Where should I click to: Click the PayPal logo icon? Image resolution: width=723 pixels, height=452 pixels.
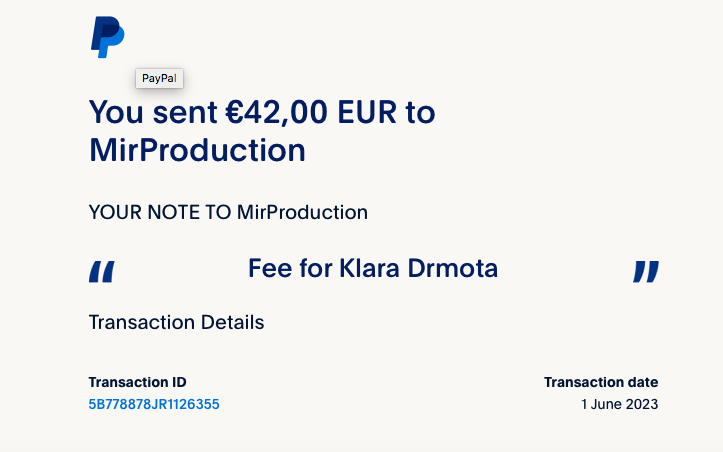click(107, 37)
